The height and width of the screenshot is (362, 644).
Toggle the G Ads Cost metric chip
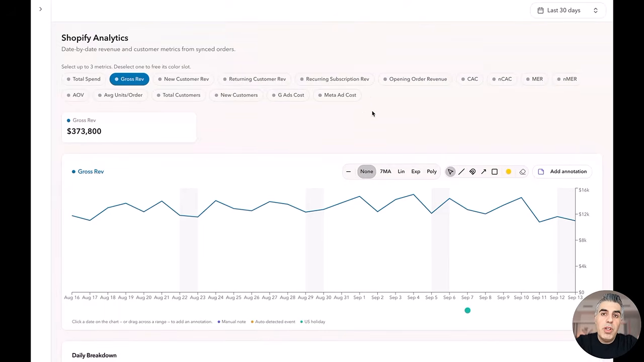pyautogui.click(x=288, y=95)
